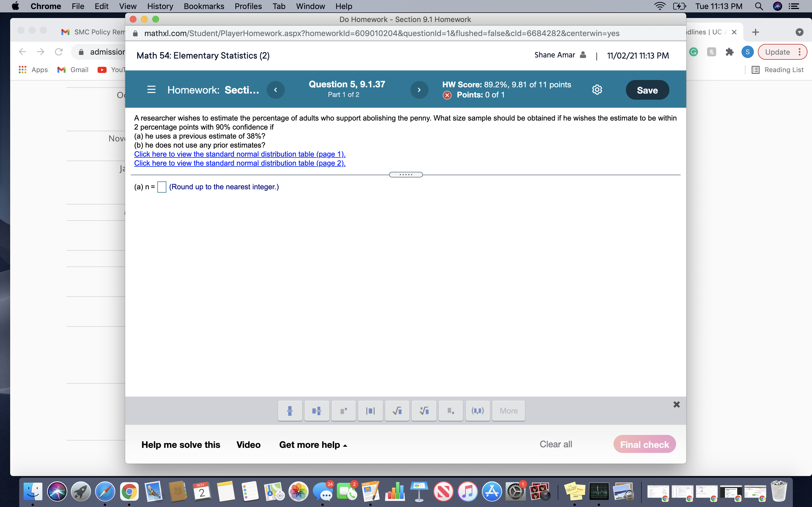812x507 pixels.
Task: Open the standard normal distribution table page 1
Action: click(x=239, y=154)
